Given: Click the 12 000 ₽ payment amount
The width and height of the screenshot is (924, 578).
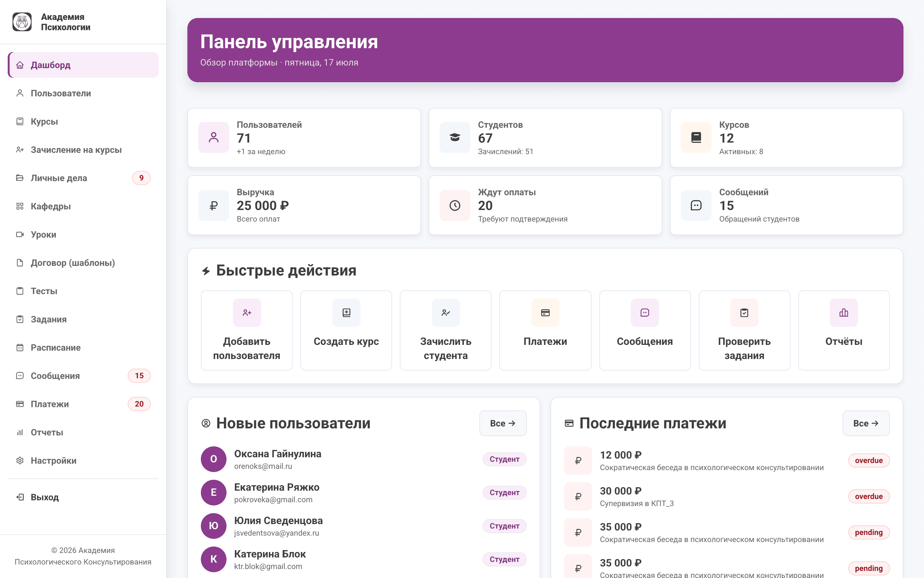Looking at the screenshot, I should (x=620, y=455).
